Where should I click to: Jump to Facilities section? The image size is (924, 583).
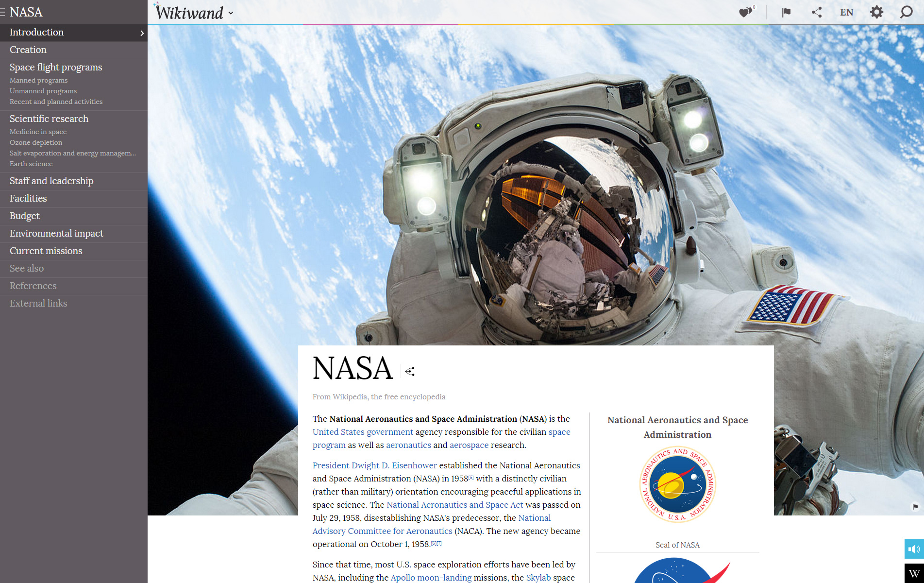coord(74,199)
